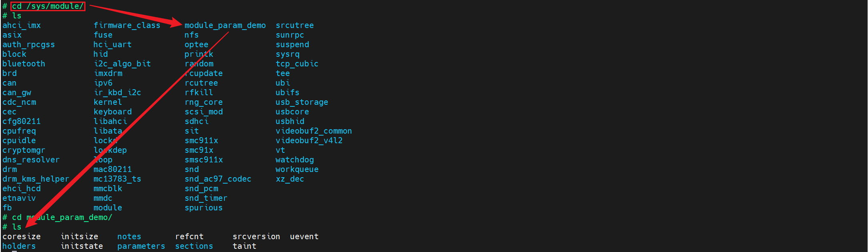Select module_param_demo in the directory listing
The height and width of the screenshot is (252, 868).
225,25
